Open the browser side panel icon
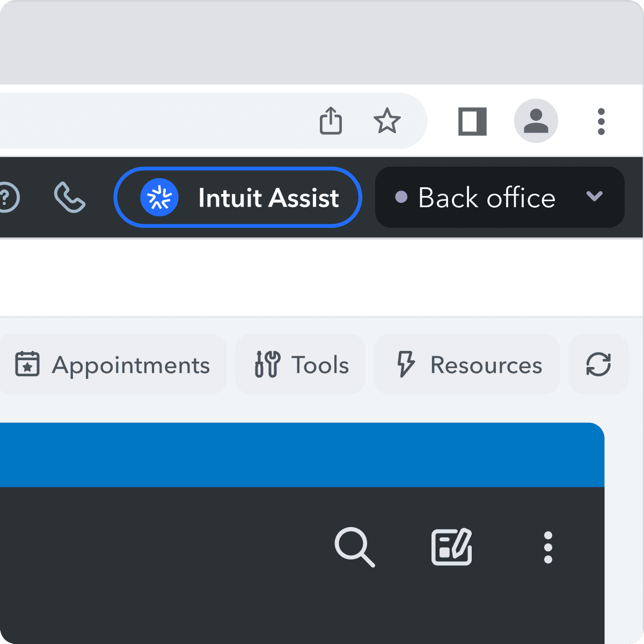 coord(472,121)
